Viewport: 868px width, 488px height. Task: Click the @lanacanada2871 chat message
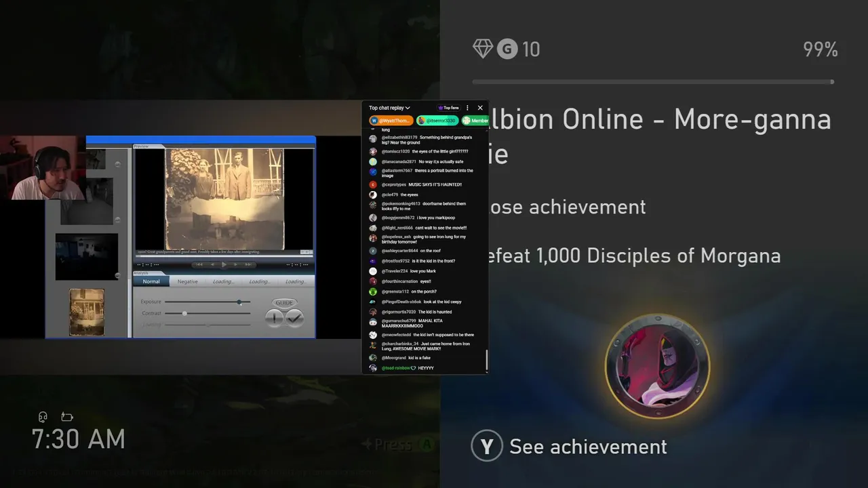coord(422,161)
